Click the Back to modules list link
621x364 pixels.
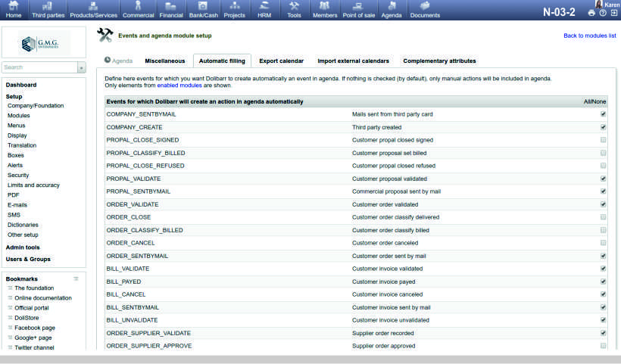click(x=589, y=36)
